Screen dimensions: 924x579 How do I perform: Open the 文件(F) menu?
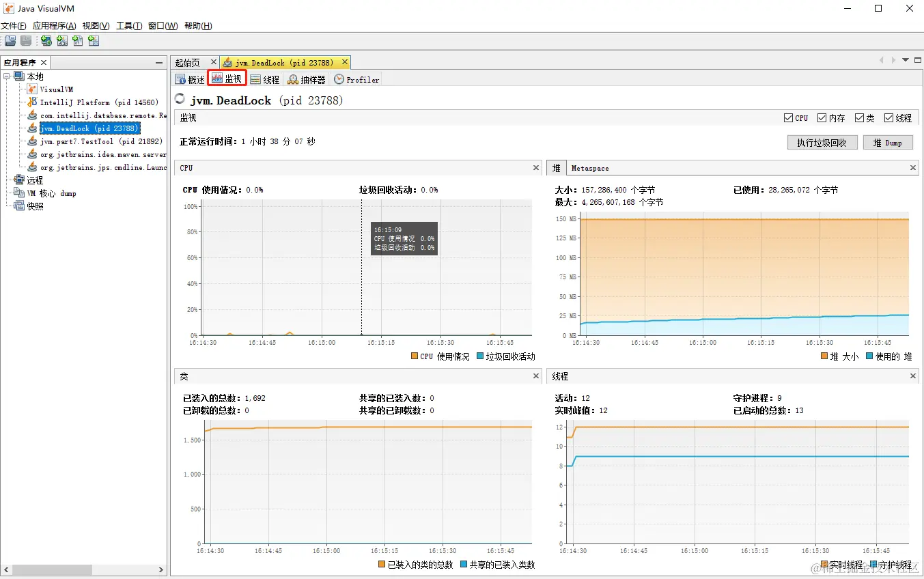point(14,26)
